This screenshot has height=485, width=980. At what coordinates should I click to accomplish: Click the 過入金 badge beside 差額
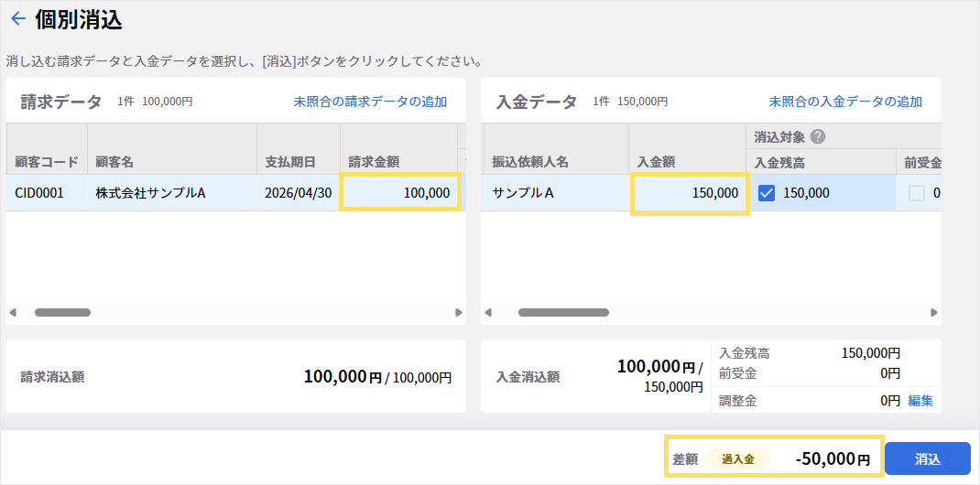[x=738, y=459]
